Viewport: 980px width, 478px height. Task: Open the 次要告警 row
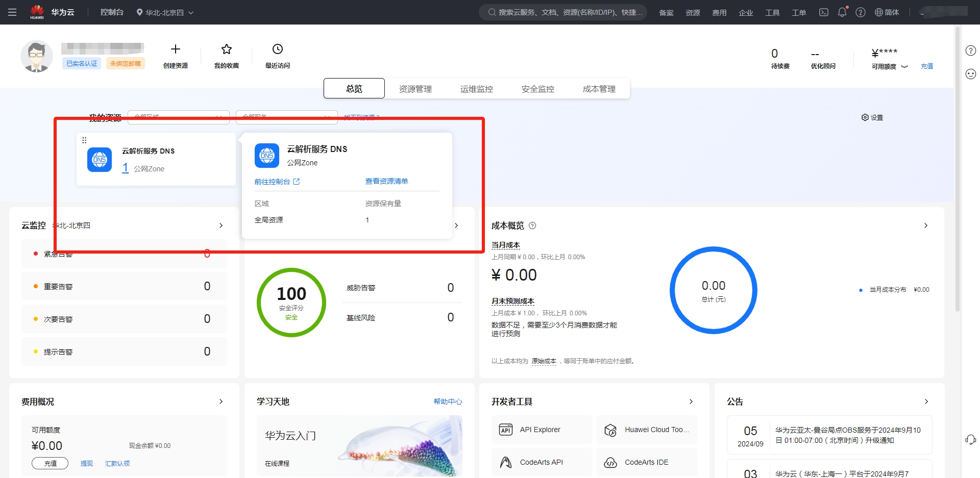[x=124, y=319]
